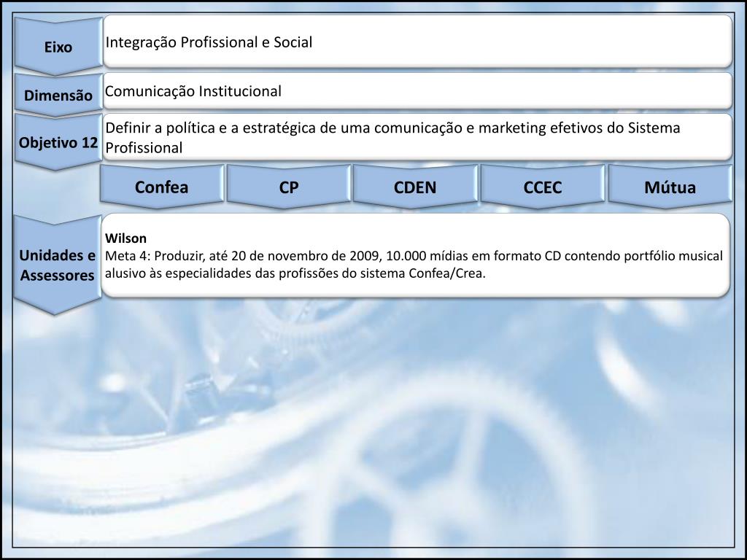This screenshot has height=560, width=747.
Task: Click the Eixo arrow label
Action: [58, 47]
